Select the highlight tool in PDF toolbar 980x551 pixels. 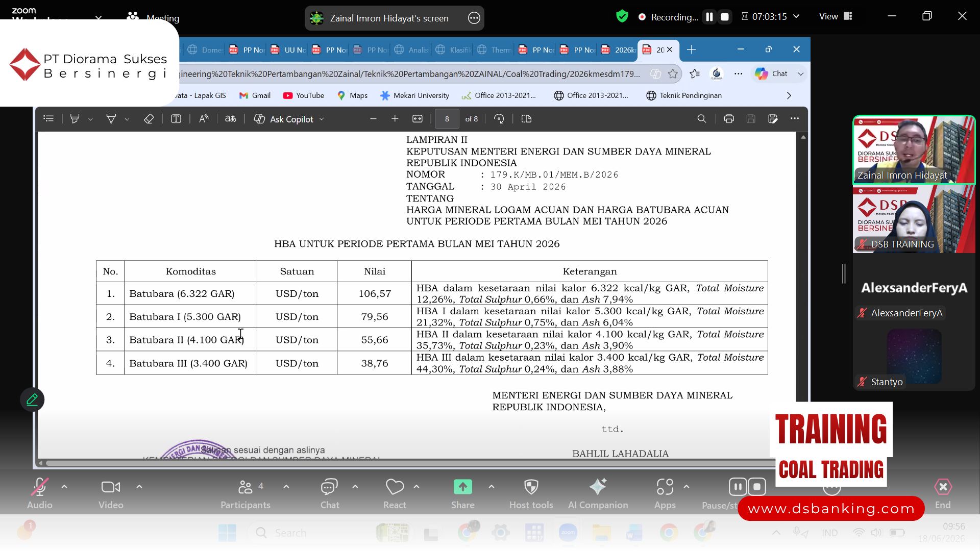pos(75,119)
